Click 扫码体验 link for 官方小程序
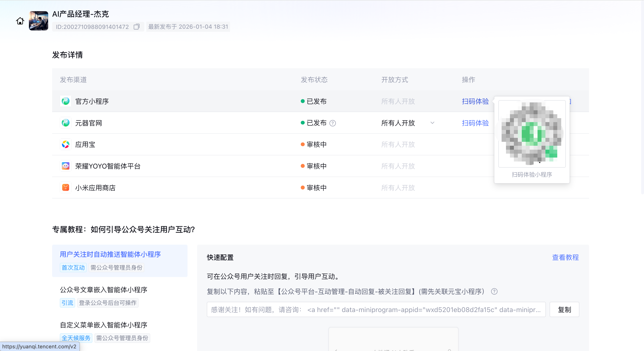 (475, 101)
